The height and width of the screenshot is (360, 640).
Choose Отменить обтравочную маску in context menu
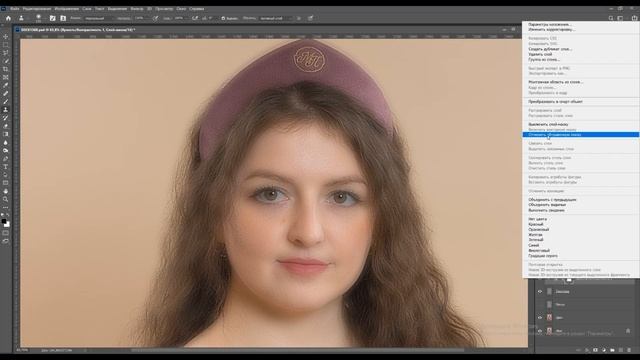(x=580, y=134)
